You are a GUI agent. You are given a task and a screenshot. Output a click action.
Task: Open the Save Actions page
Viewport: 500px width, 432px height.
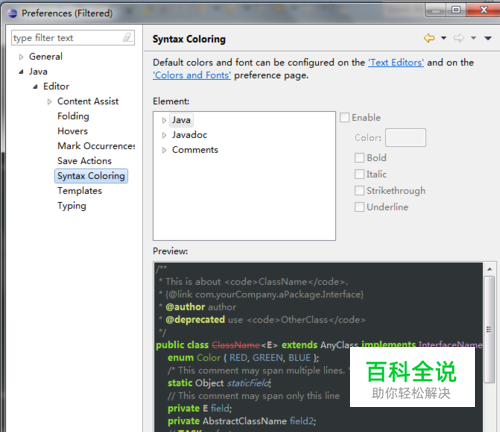click(84, 161)
